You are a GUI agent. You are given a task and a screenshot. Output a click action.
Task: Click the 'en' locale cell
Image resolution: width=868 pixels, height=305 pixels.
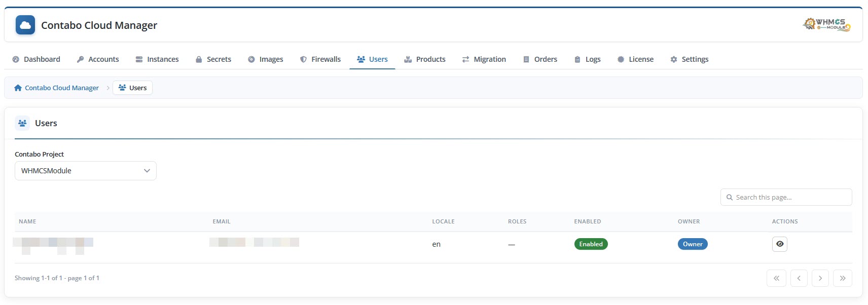(436, 244)
